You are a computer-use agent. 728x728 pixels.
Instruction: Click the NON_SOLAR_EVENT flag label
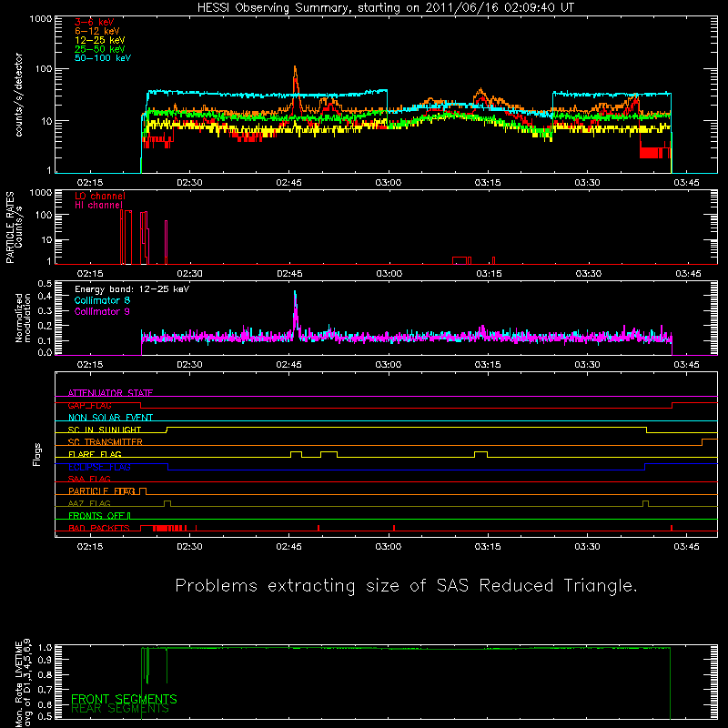click(x=110, y=418)
